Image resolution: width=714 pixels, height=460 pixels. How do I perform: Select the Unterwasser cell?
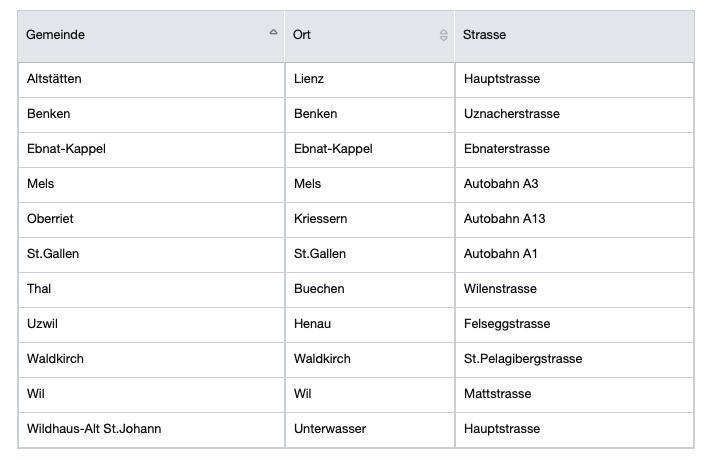click(x=330, y=429)
